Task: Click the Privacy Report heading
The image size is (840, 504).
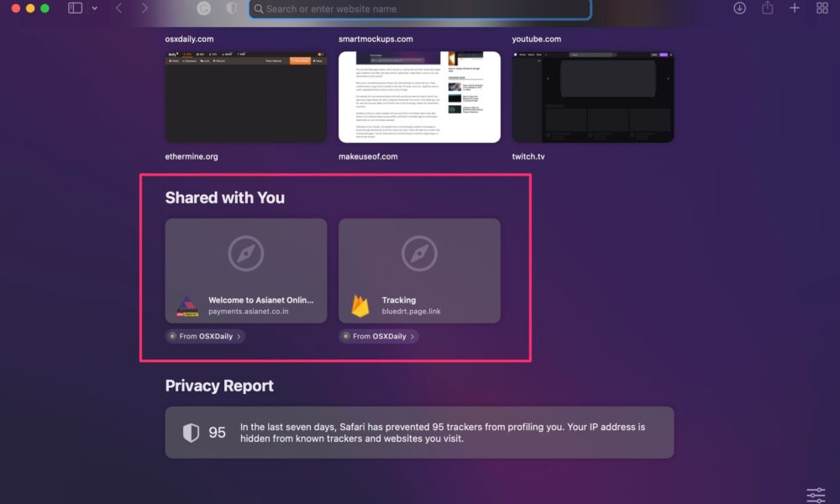Action: click(x=219, y=386)
